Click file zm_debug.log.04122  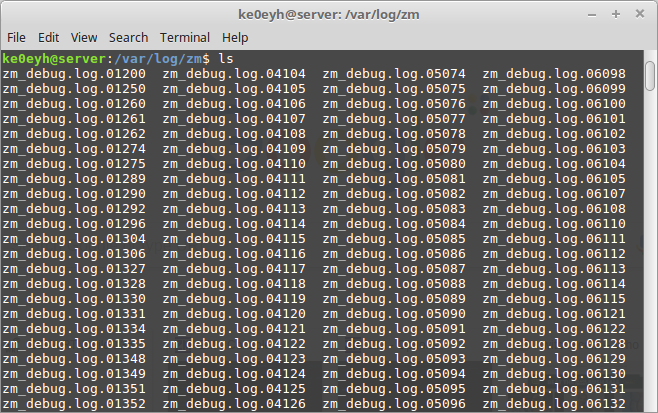tap(234, 344)
